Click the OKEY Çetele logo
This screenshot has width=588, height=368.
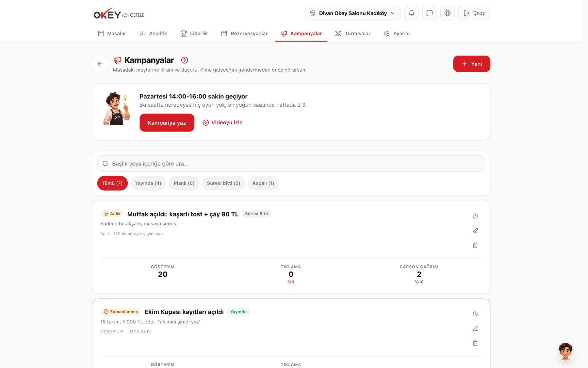pos(119,14)
